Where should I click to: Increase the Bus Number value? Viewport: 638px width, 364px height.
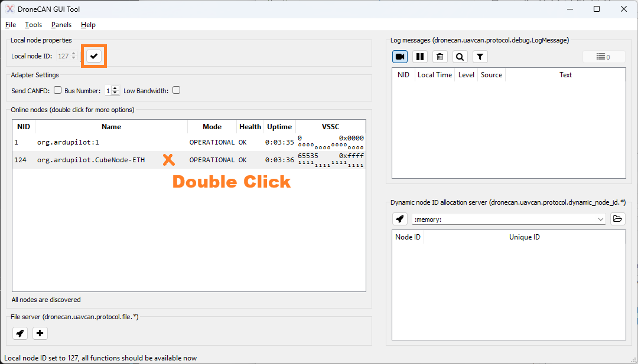(x=115, y=88)
